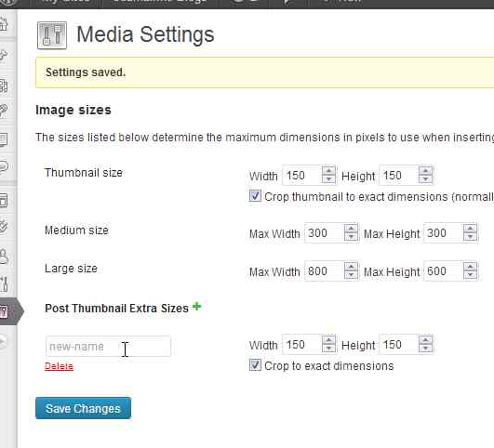Click the green plus to add extra size

(x=196, y=307)
